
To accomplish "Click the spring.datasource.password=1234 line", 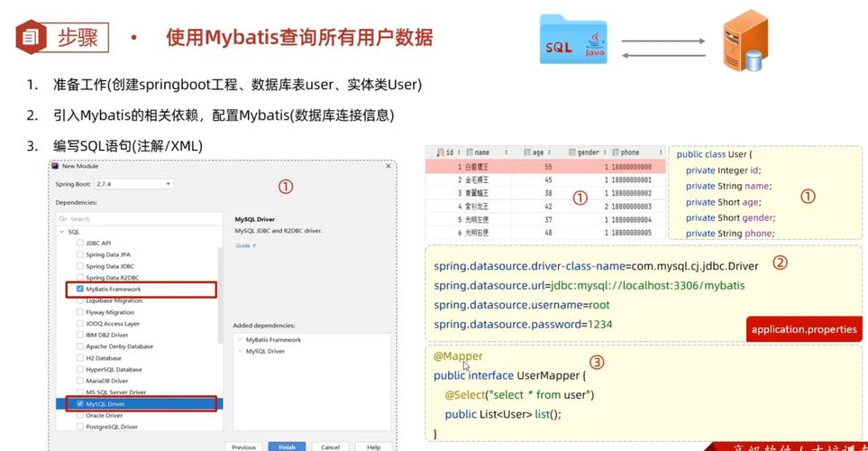I will (x=523, y=324).
